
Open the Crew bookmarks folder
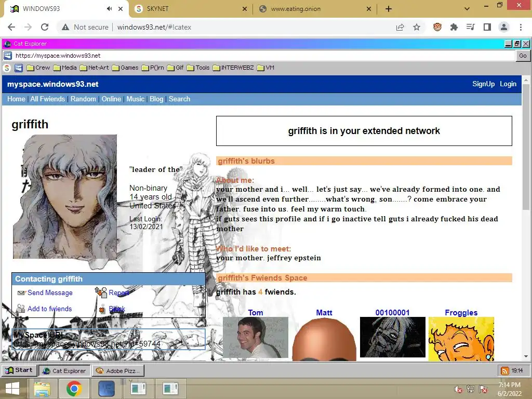click(38, 68)
